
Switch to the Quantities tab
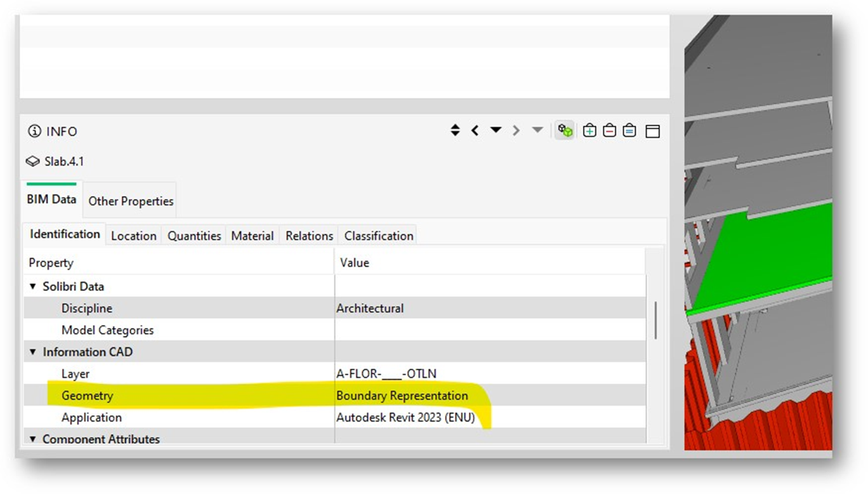[194, 236]
